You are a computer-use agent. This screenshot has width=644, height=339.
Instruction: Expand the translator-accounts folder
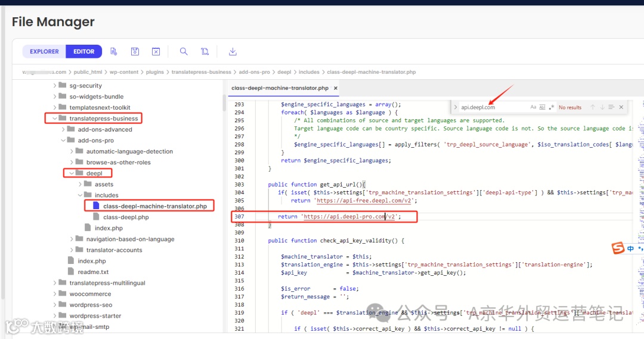tap(72, 250)
